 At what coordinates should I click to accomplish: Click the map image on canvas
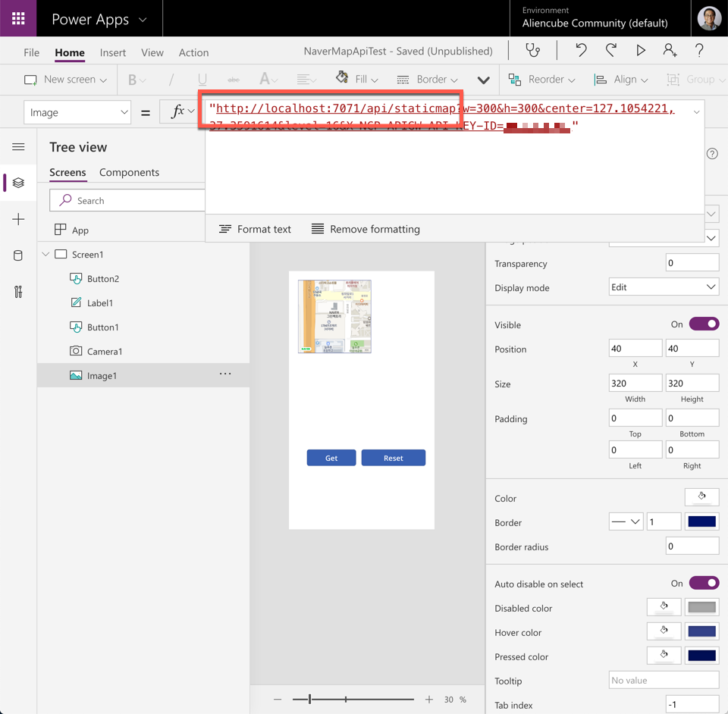pyautogui.click(x=334, y=316)
